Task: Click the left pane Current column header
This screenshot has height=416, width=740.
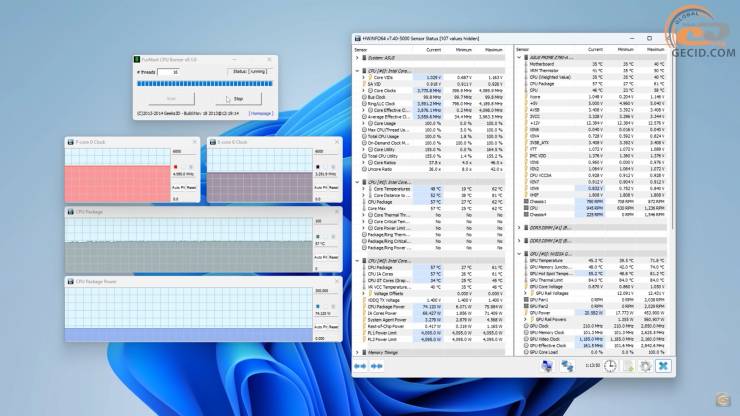Action: pyautogui.click(x=433, y=50)
